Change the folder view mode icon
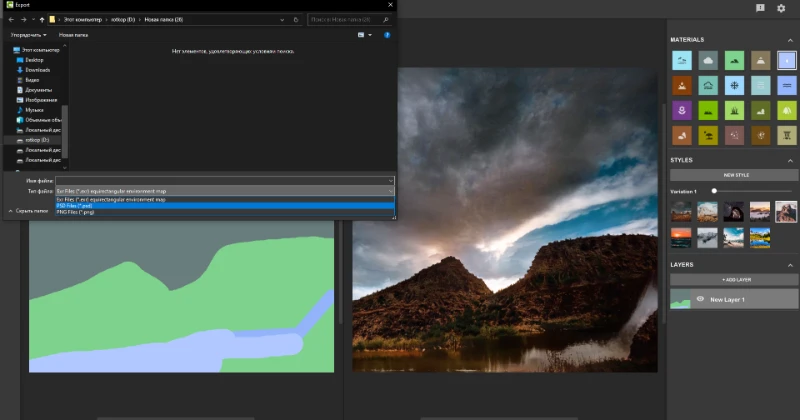This screenshot has height=420, width=800. (x=361, y=35)
